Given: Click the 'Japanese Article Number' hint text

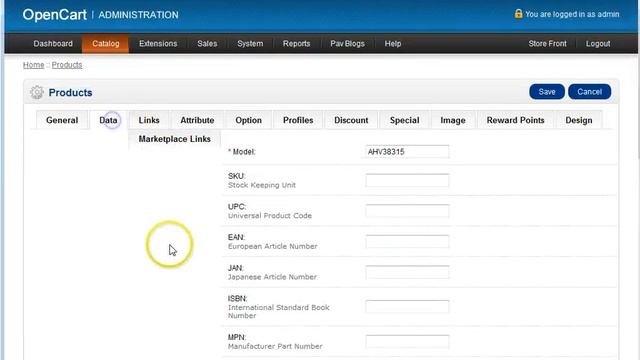Looking at the screenshot, I should click(272, 277).
